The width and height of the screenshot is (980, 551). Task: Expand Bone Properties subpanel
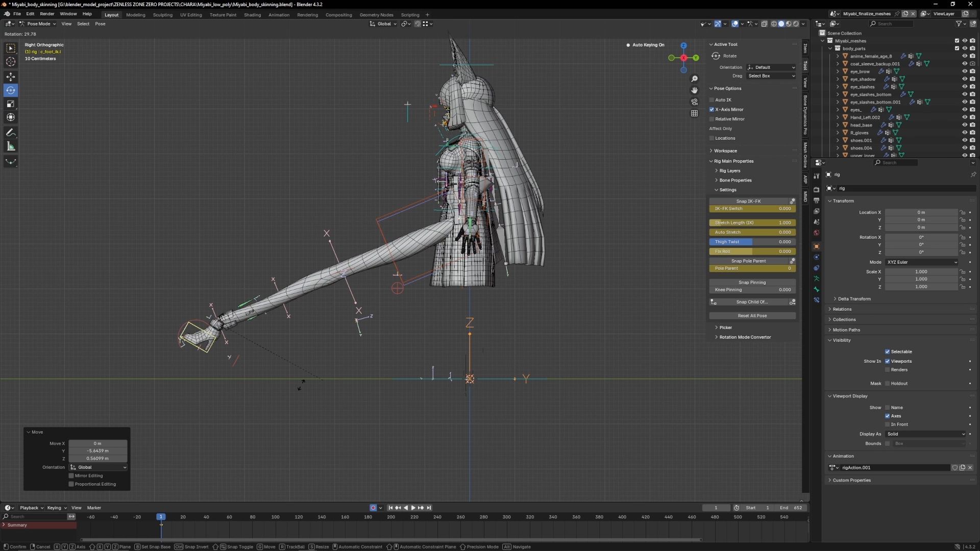735,181
